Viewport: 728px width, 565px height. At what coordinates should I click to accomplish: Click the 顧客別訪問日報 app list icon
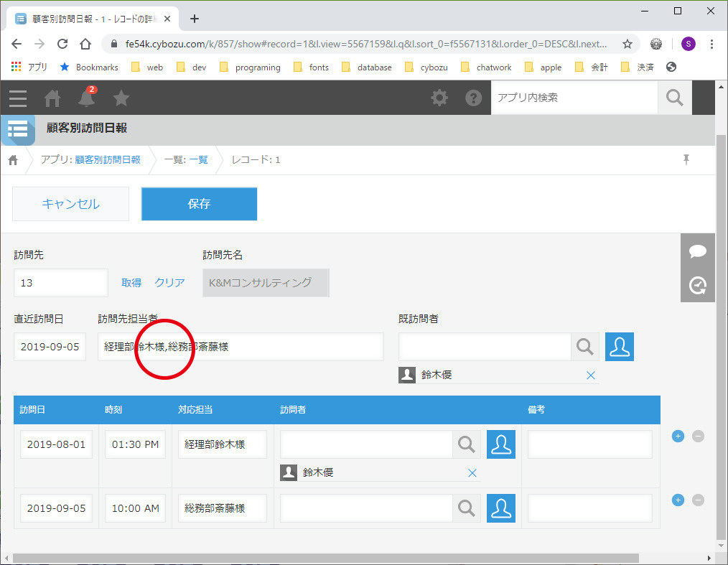click(18, 130)
